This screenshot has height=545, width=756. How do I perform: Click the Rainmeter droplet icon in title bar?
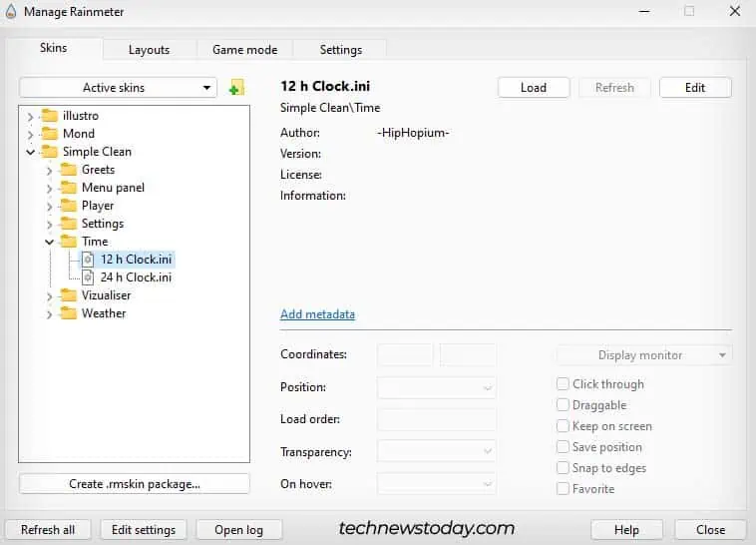[x=9, y=11]
